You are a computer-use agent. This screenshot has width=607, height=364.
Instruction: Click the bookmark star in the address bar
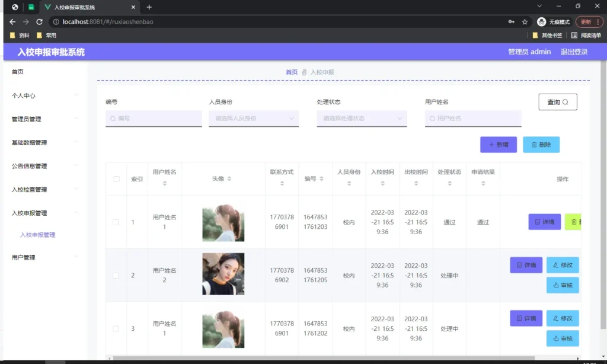[x=524, y=21]
